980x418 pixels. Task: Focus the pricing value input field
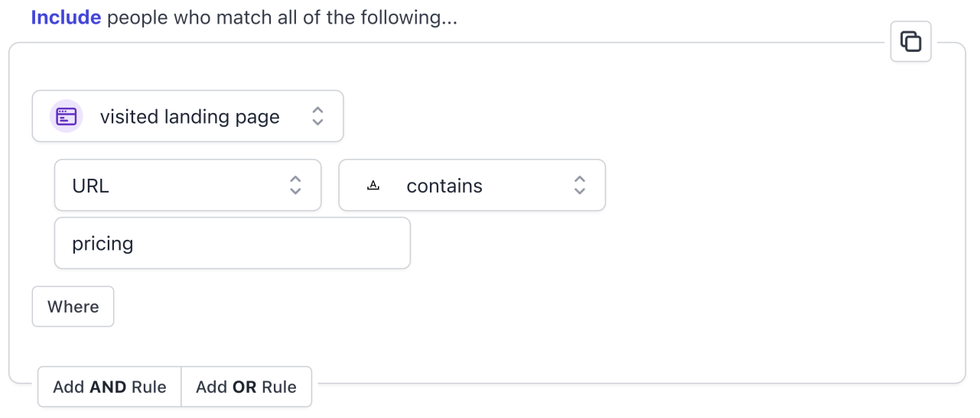click(232, 244)
